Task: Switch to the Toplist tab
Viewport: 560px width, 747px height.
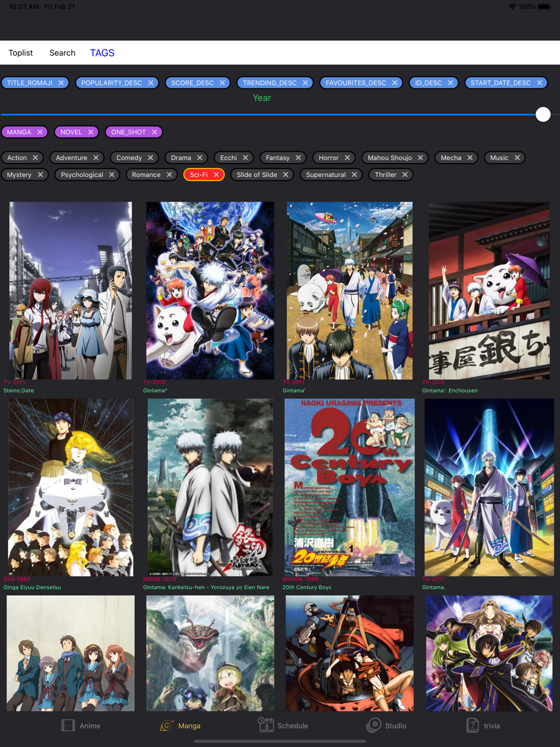Action: coord(21,53)
